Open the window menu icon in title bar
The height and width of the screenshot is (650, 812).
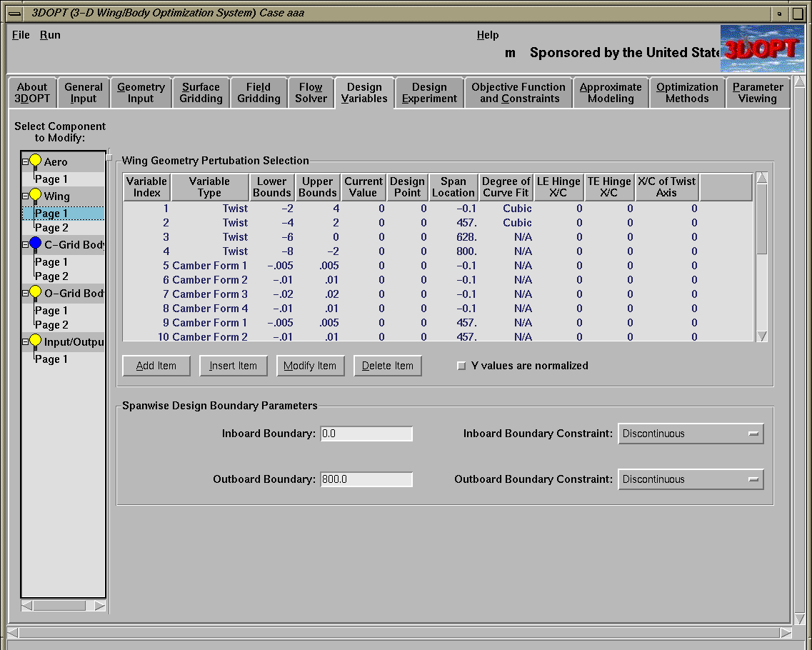pyautogui.click(x=14, y=13)
